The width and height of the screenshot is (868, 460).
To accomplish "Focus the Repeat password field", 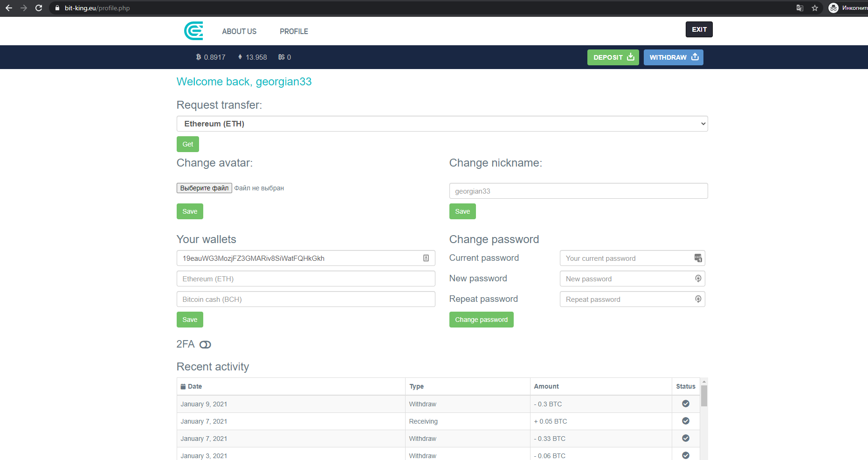I will point(632,299).
